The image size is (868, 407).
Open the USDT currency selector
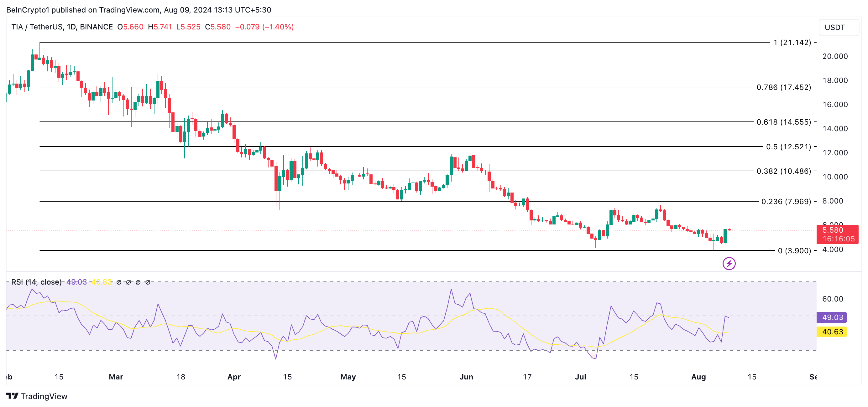click(x=838, y=27)
